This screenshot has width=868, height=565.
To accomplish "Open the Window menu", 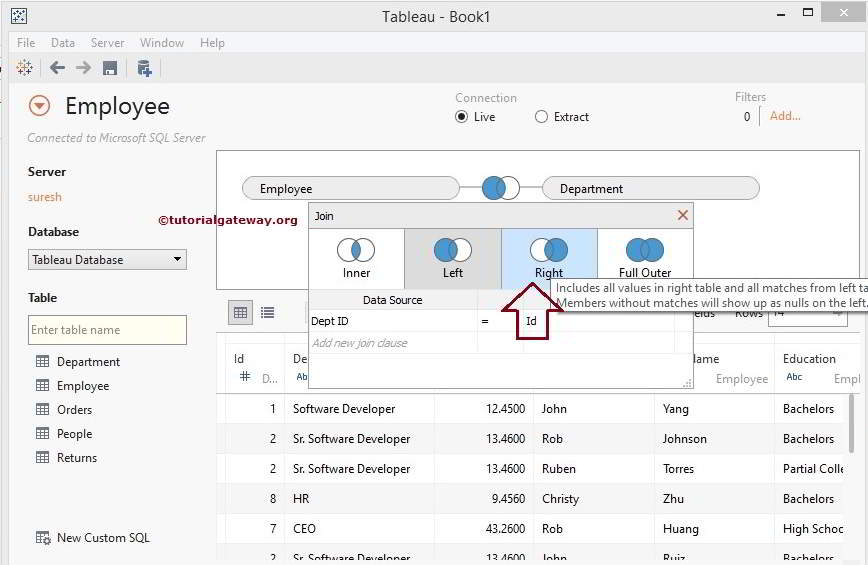I will pos(162,43).
